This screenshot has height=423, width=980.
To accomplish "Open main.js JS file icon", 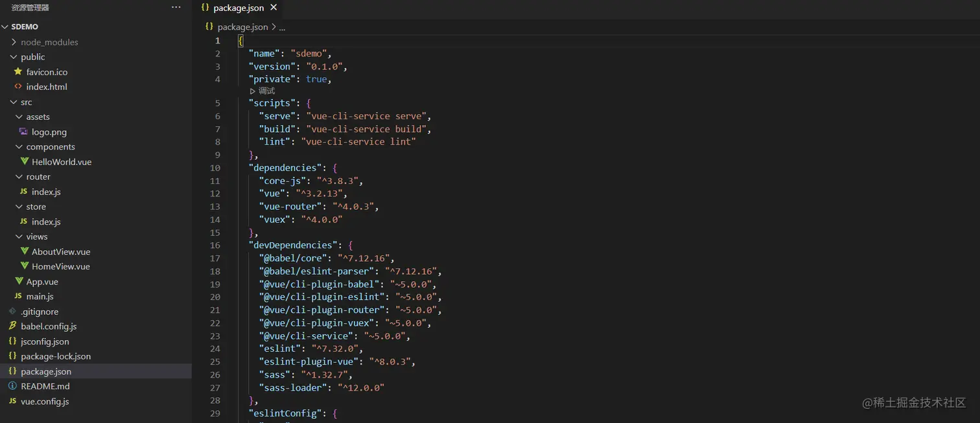I will tap(18, 296).
